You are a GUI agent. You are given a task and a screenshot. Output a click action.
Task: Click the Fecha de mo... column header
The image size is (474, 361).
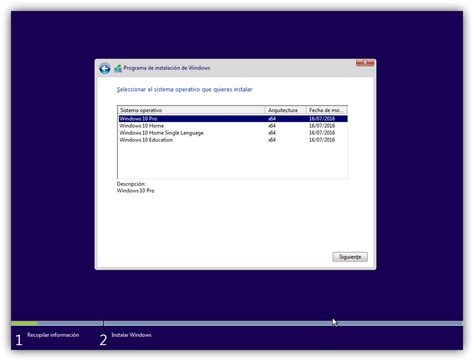(x=326, y=110)
